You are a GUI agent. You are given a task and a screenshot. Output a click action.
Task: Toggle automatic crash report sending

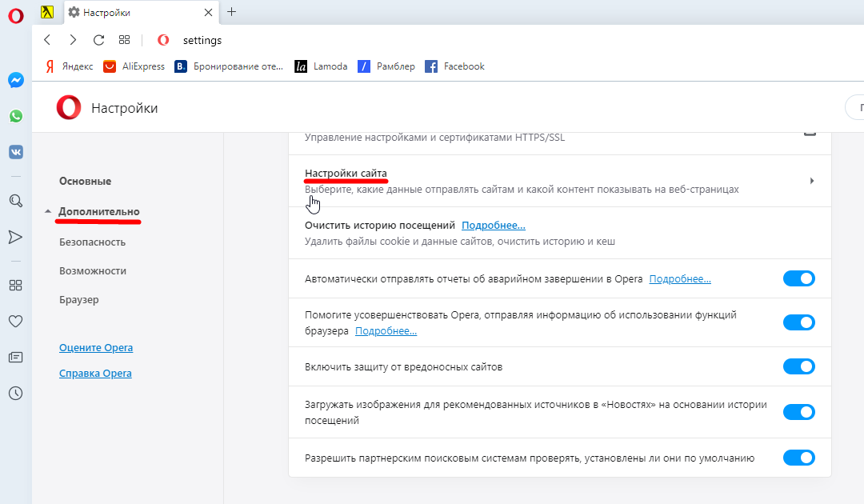(799, 278)
